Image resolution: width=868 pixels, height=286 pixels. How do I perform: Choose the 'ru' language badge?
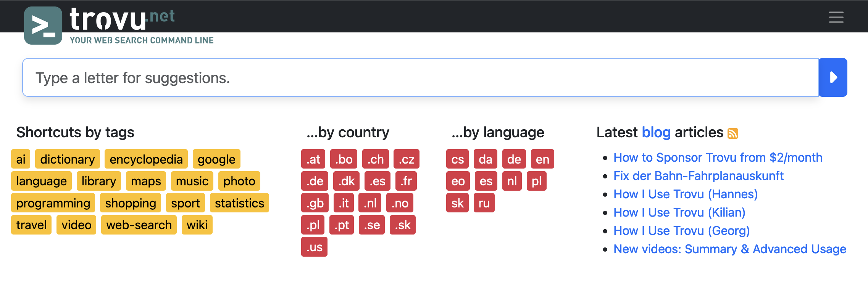(484, 203)
